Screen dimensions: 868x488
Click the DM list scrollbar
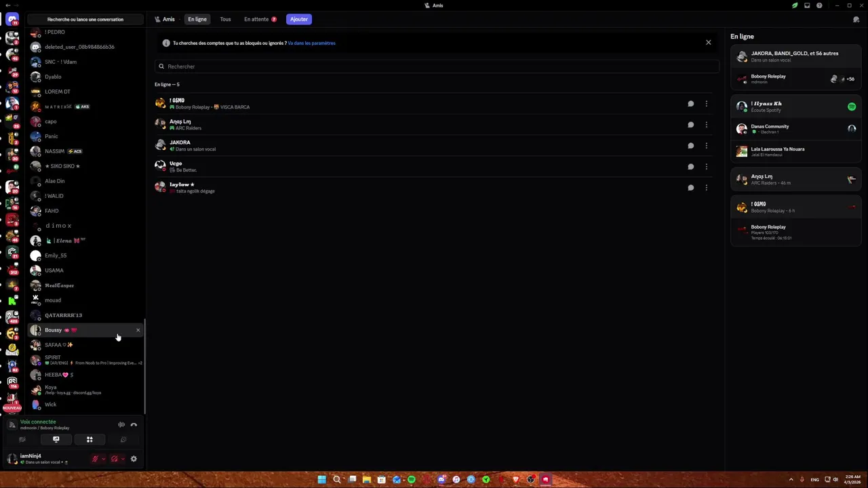point(145,367)
